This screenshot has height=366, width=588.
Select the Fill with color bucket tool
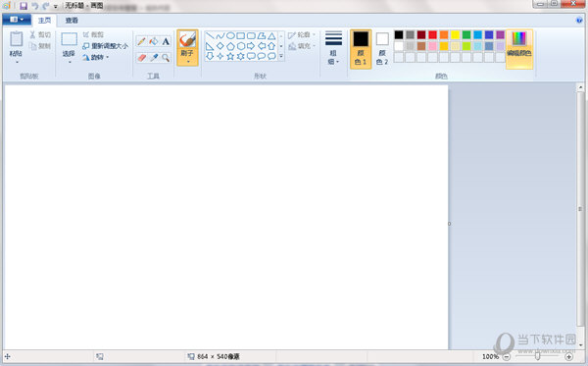pyautogui.click(x=154, y=41)
